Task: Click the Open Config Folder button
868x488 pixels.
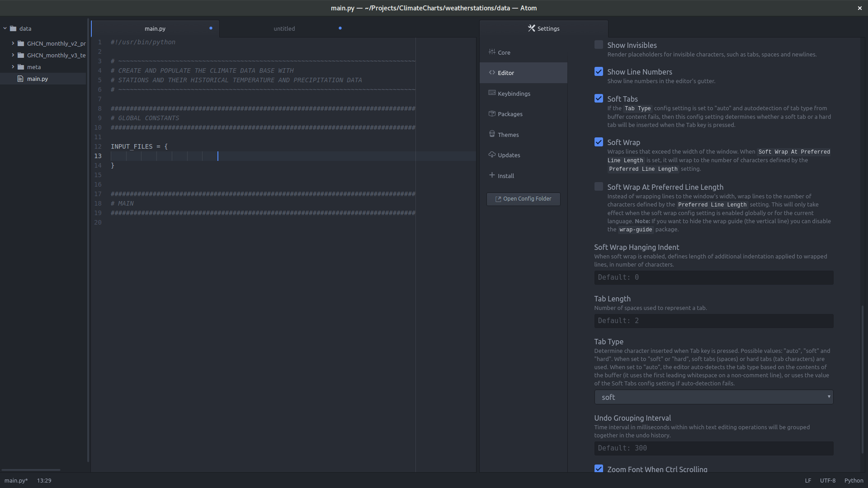Action: point(523,199)
